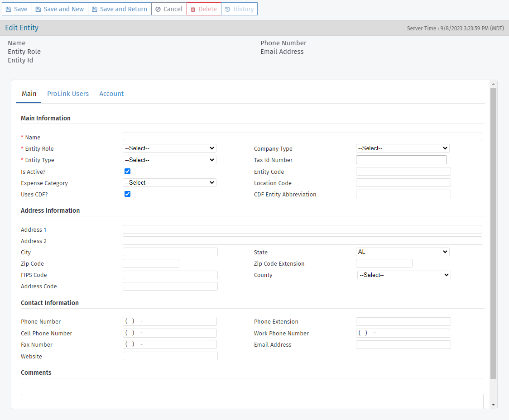Toggle the Uses CDF checkbox
Screen dimensions: 509x420
(x=127, y=194)
